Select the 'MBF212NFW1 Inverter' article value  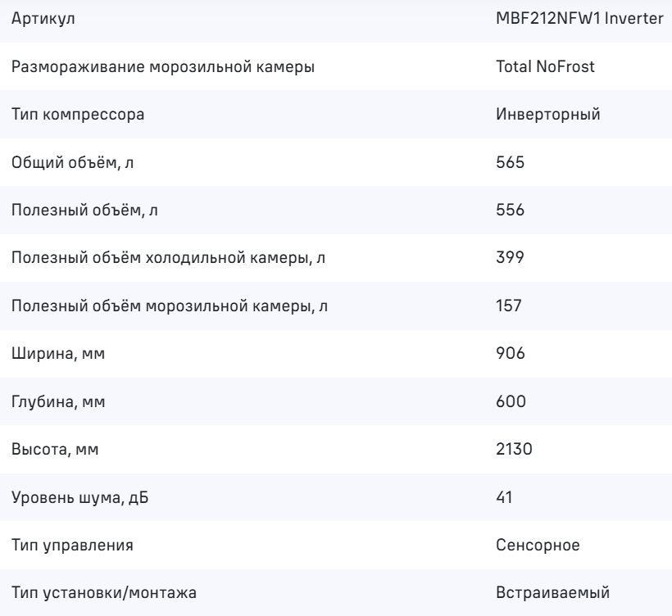(x=579, y=20)
